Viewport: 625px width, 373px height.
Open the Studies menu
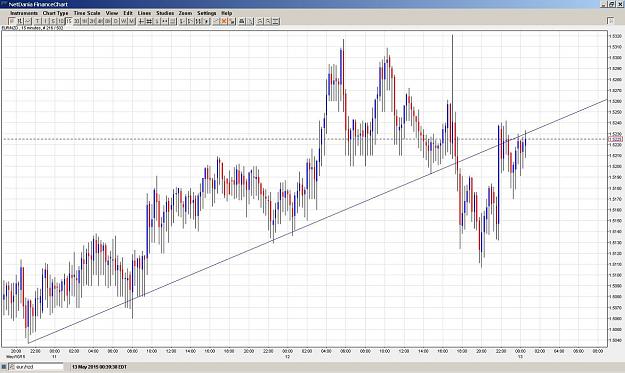click(165, 13)
